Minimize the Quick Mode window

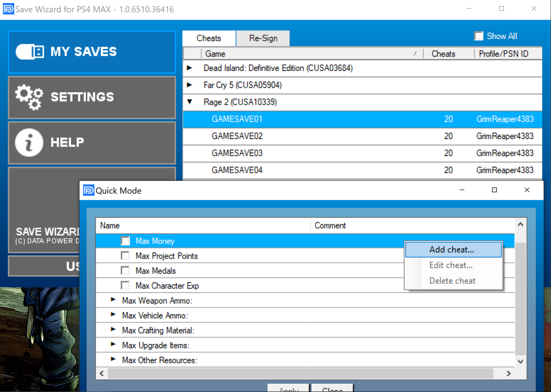click(462, 190)
